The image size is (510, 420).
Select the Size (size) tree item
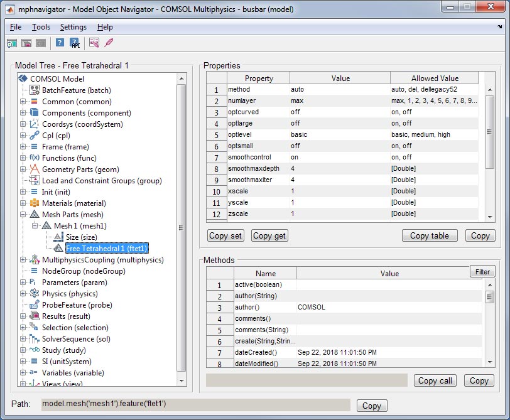[81, 237]
